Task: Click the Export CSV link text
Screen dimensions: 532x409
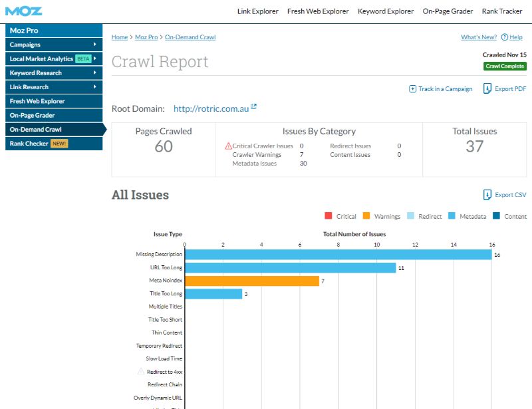Action: point(511,195)
